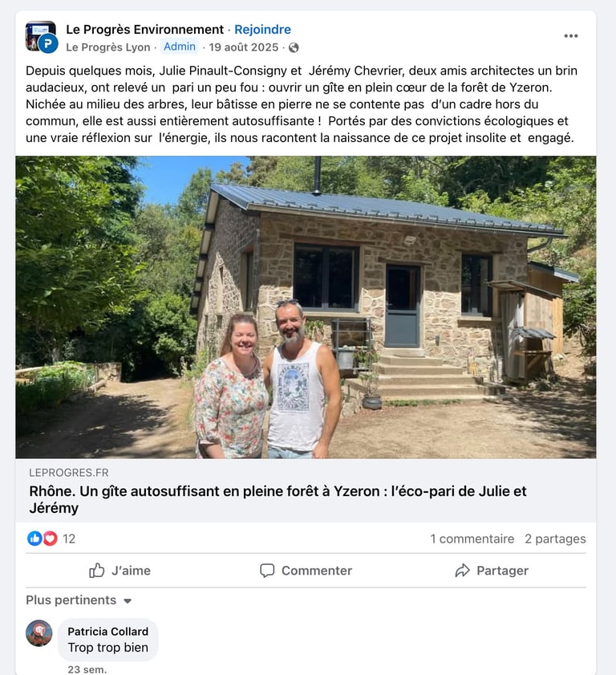Click the 19 août 2025 timestamp
Screen dimensions: 616x675
pos(244,47)
